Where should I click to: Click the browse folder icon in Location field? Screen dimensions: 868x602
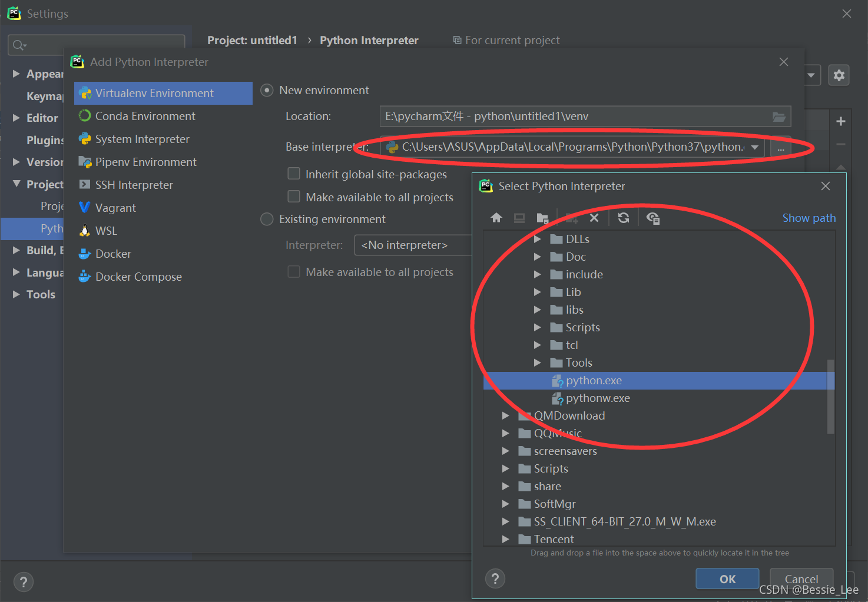click(x=779, y=117)
